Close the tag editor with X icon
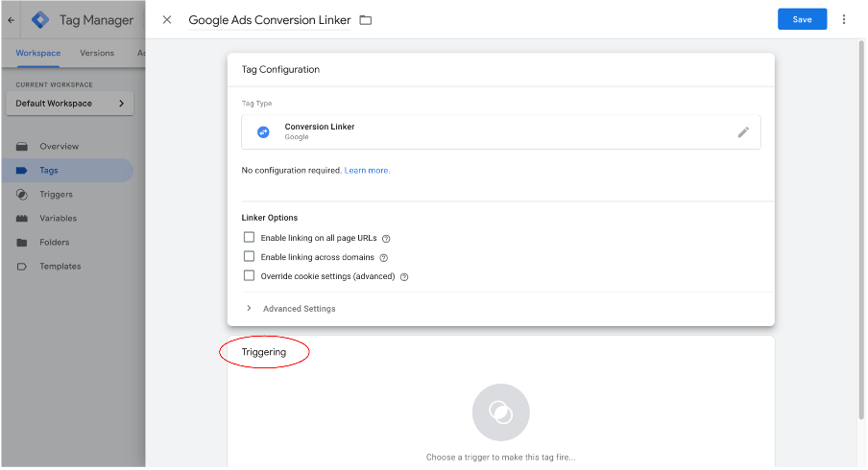 (x=167, y=20)
